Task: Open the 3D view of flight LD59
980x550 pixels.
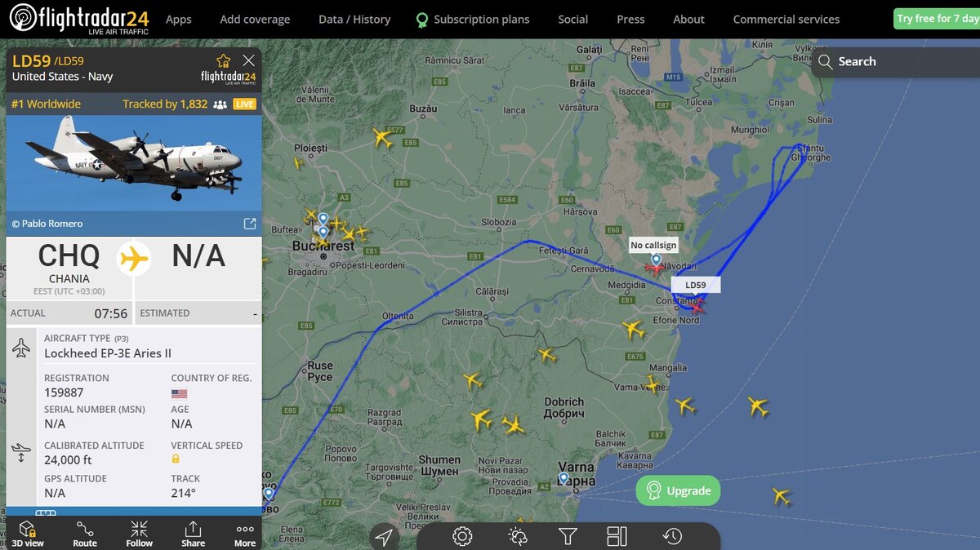Action: pyautogui.click(x=28, y=534)
